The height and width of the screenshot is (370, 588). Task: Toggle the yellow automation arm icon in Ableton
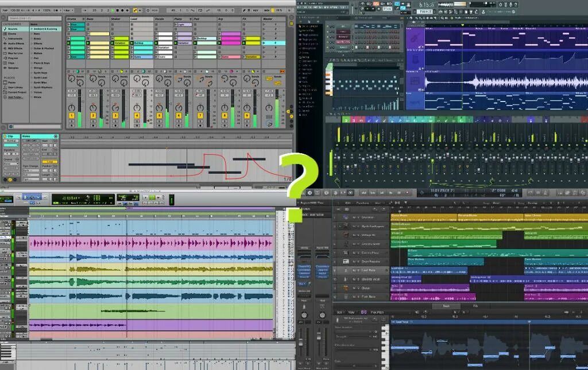(x=136, y=10)
